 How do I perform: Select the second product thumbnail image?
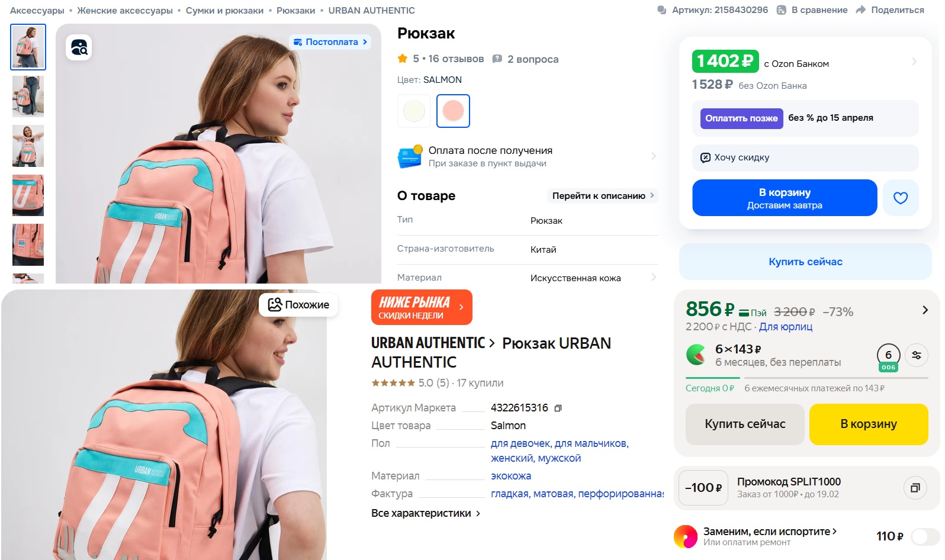click(x=28, y=96)
